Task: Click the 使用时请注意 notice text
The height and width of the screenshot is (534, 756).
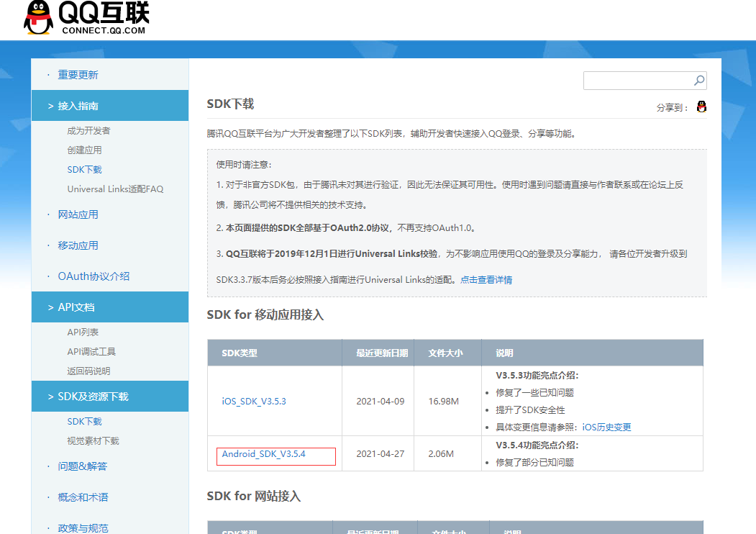Action: (x=244, y=165)
